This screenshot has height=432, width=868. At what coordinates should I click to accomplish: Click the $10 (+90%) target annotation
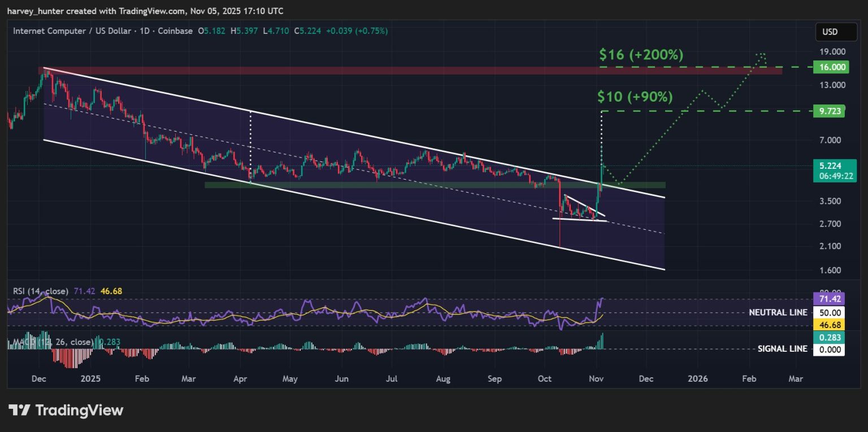click(x=635, y=97)
